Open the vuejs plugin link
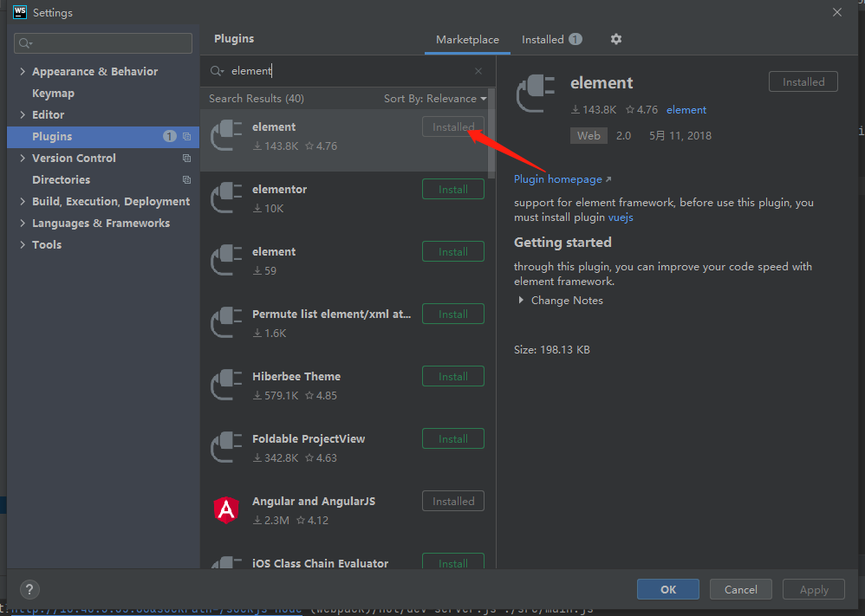The image size is (865, 616). point(621,217)
